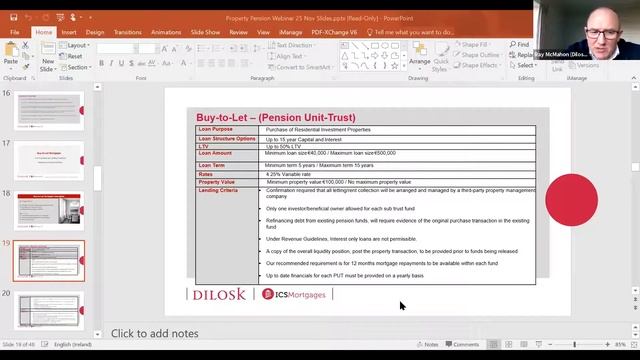The image size is (640, 360).
Task: Toggle Strikethrough formatting
Action: pos(142,63)
